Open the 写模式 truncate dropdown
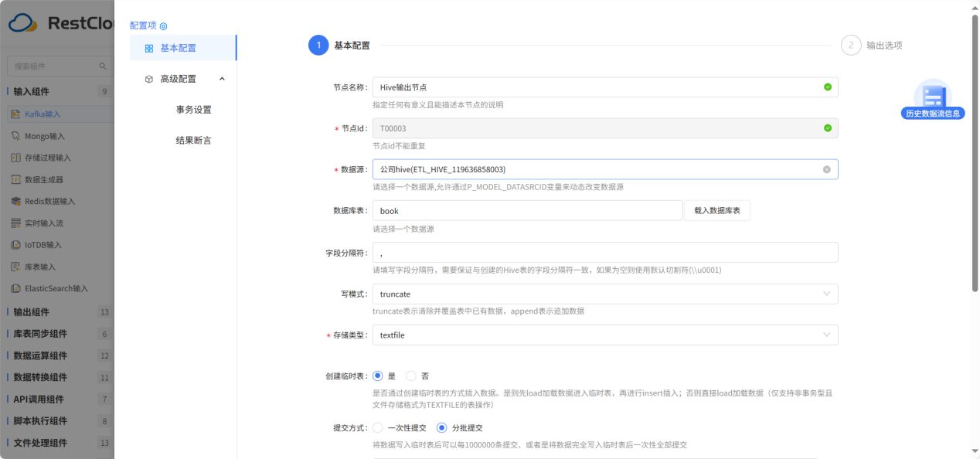Image resolution: width=980 pixels, height=459 pixels. coord(604,294)
